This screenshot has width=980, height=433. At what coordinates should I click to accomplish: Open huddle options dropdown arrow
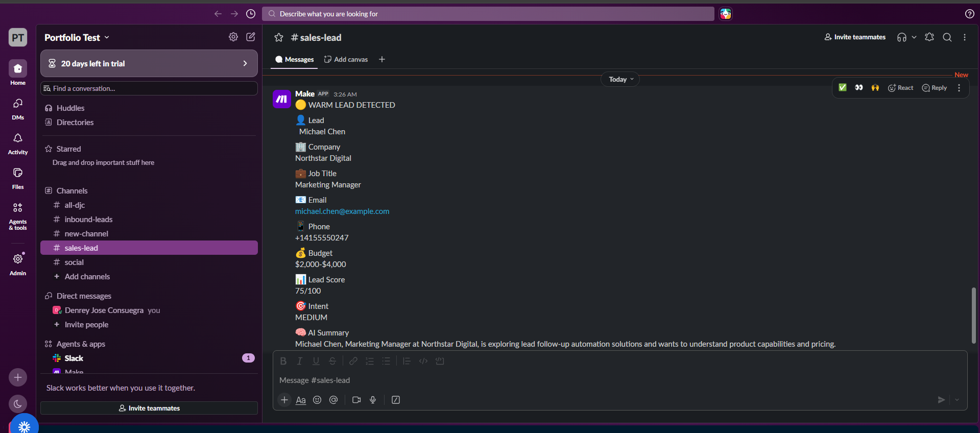pyautogui.click(x=914, y=37)
